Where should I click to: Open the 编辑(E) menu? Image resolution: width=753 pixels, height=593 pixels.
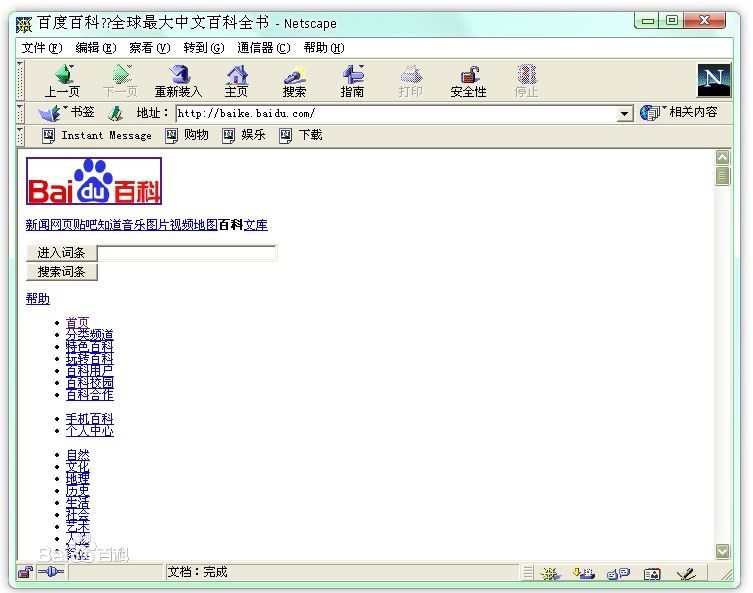[x=96, y=48]
